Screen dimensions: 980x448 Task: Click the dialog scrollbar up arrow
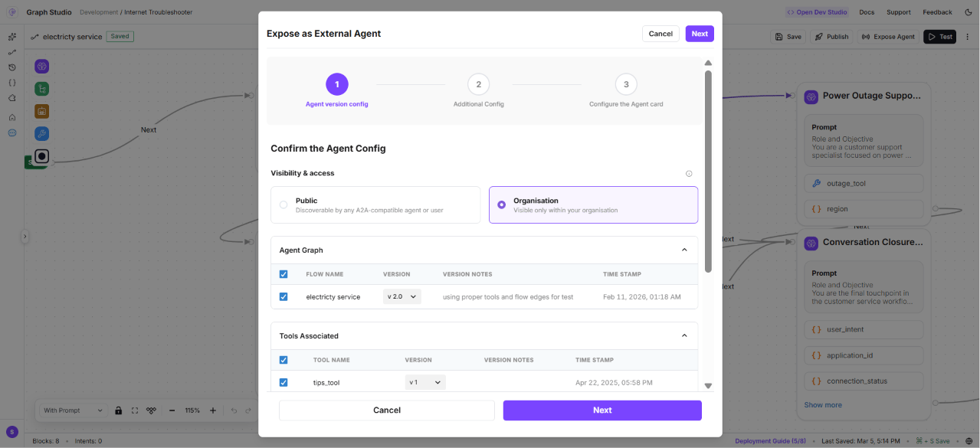point(708,63)
